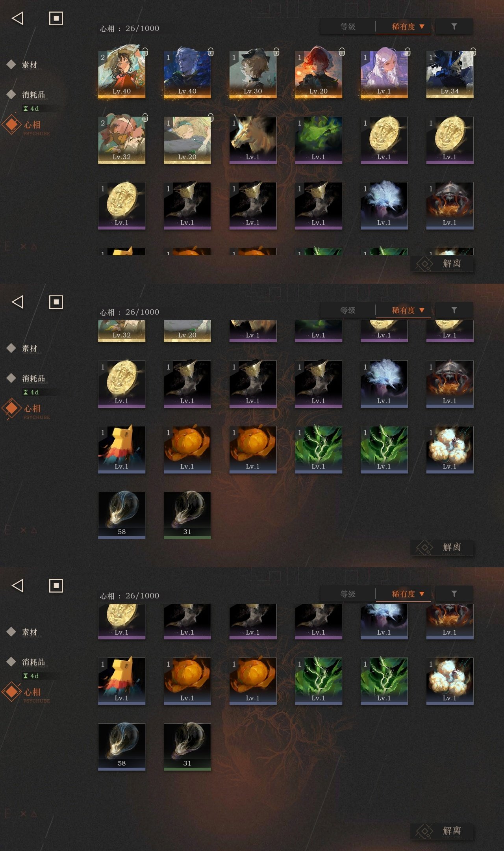Pick the Lv.1 purple-haired girl psychube

pos(384,74)
